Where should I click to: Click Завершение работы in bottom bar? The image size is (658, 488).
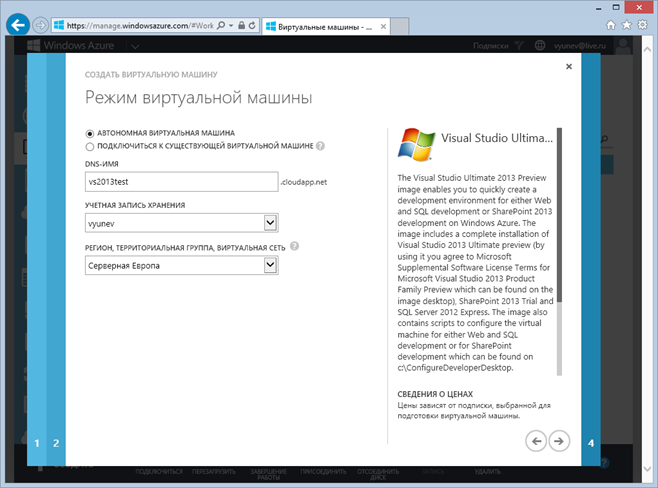pos(269,474)
